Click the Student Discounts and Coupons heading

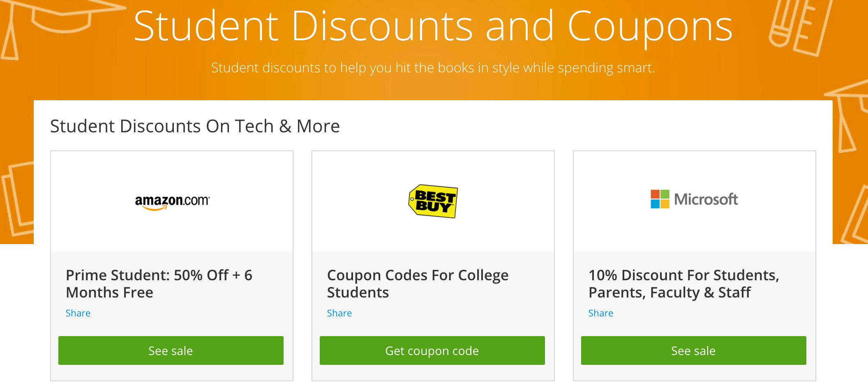(433, 27)
